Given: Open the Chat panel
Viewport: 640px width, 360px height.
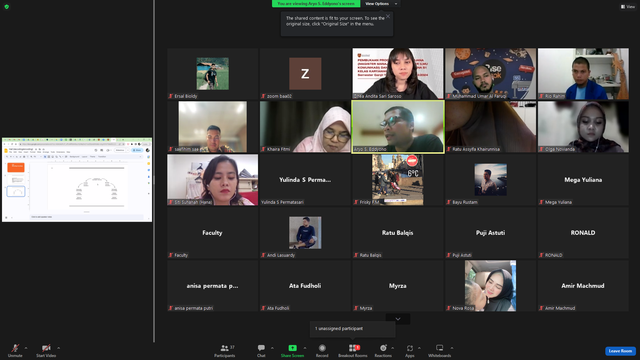Looking at the screenshot, I should tap(261, 350).
